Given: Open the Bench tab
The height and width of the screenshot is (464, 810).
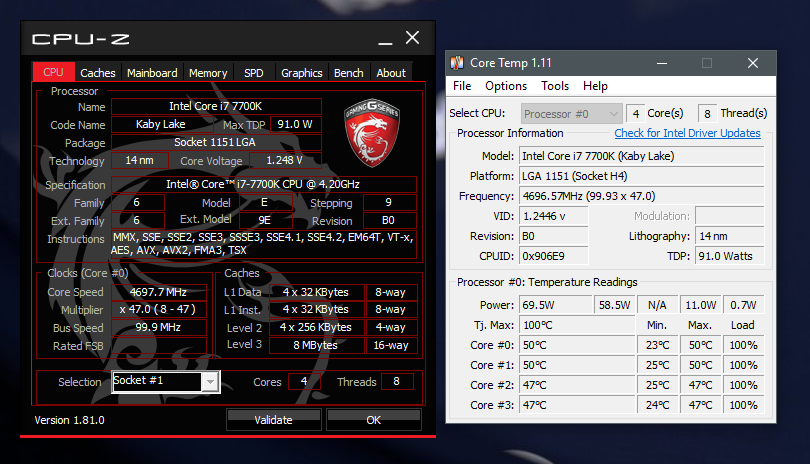Looking at the screenshot, I should [349, 73].
